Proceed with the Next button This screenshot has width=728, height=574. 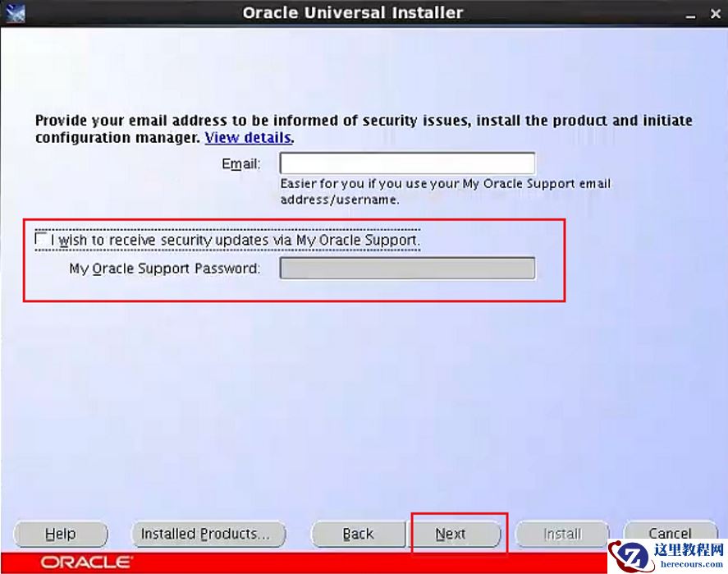pyautogui.click(x=454, y=534)
